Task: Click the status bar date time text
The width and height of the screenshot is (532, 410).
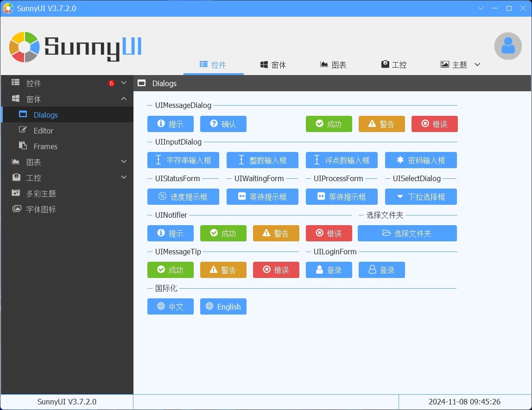Action: 464,402
